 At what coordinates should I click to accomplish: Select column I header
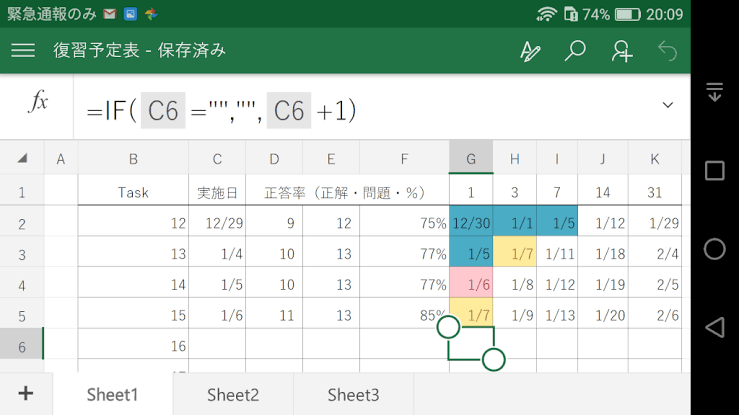(x=557, y=159)
